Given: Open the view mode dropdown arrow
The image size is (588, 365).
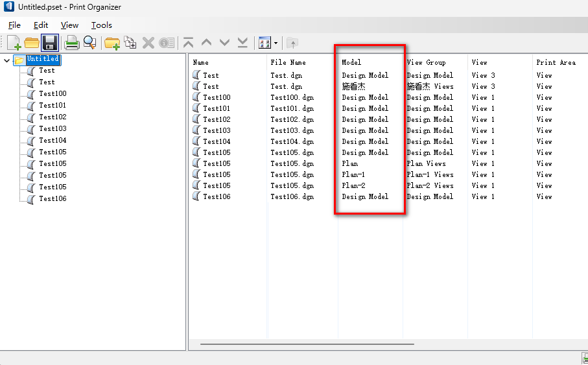Looking at the screenshot, I should [276, 43].
